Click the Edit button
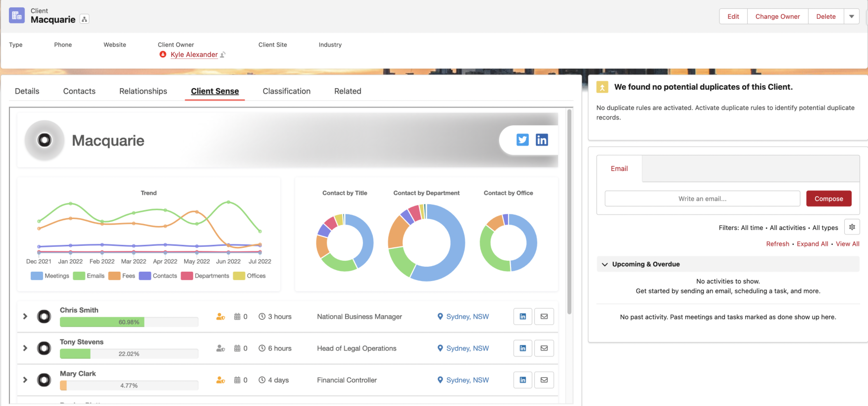868x406 pixels. 733,16
